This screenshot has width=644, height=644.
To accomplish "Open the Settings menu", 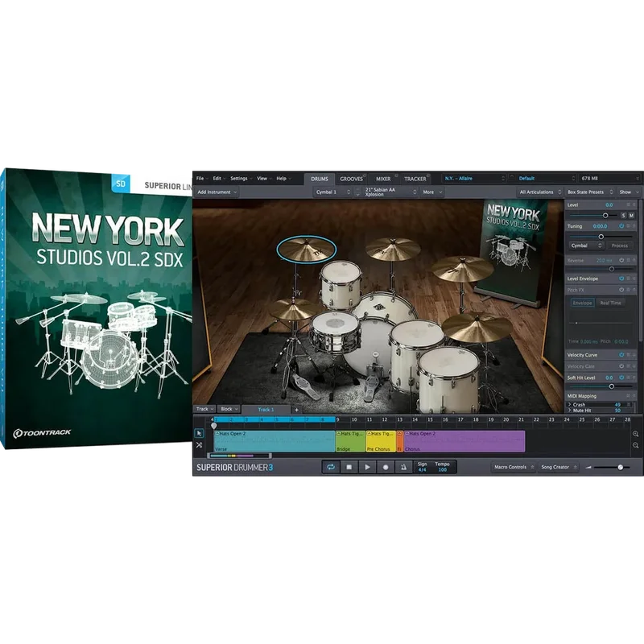I will [x=241, y=178].
